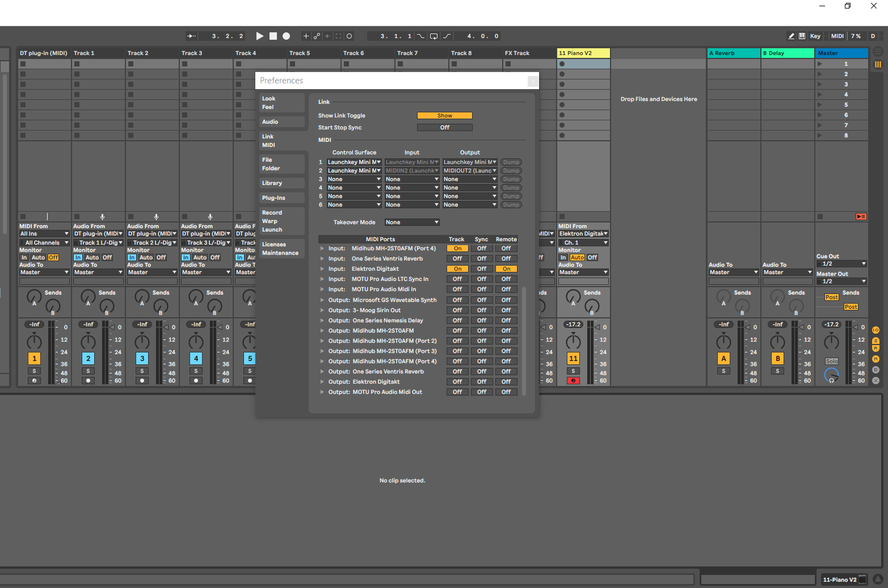This screenshot has width=888, height=588.
Task: Launch Master scene 5
Action: [820, 104]
